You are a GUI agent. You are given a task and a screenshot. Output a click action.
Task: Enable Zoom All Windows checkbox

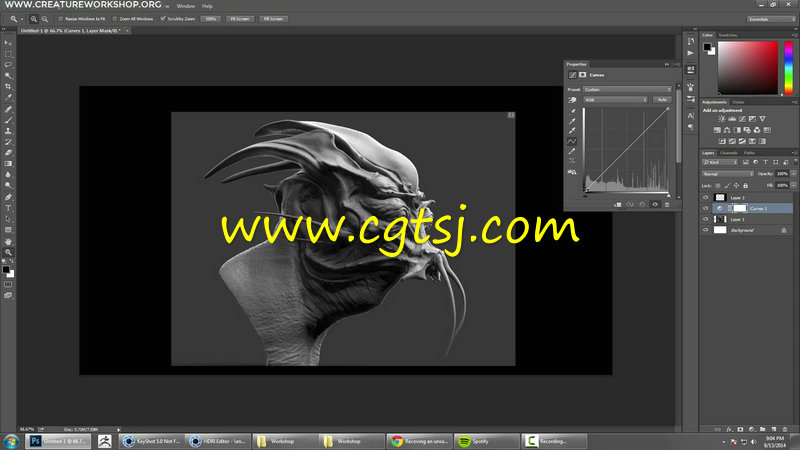[x=115, y=19]
